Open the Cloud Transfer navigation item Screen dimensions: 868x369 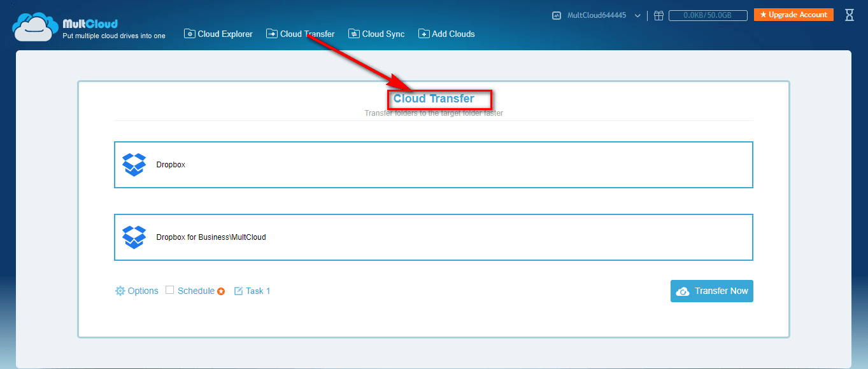click(x=301, y=34)
